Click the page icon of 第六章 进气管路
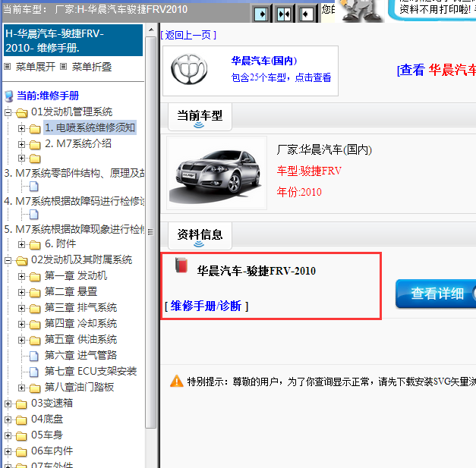The width and height of the screenshot is (476, 468). pos(33,356)
